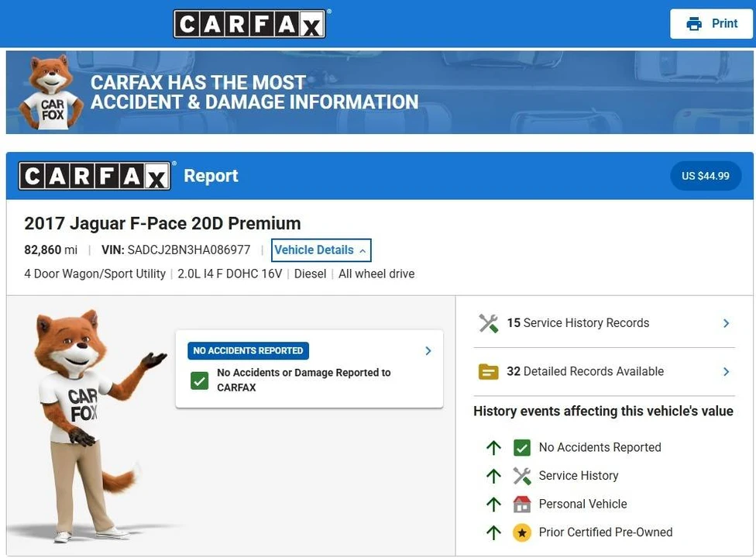Image resolution: width=756 pixels, height=558 pixels.
Task: Click the house icon beside Personal Vehicle
Action: pos(522,504)
